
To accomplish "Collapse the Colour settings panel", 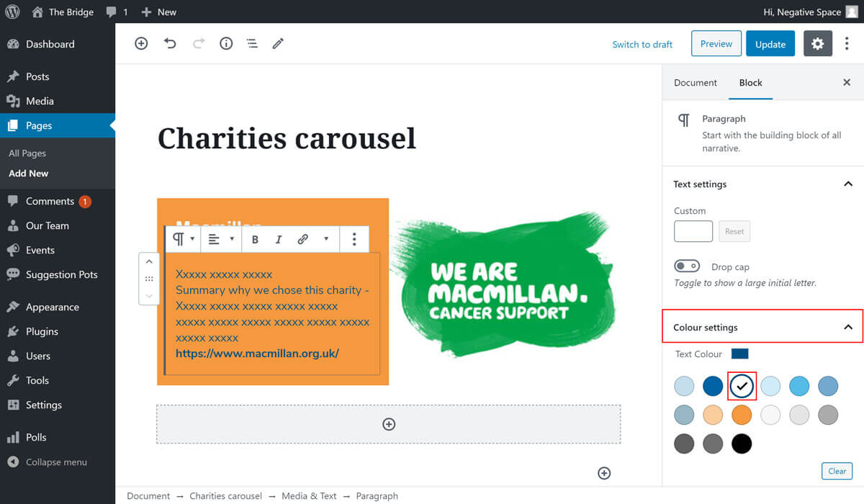I will 847,328.
